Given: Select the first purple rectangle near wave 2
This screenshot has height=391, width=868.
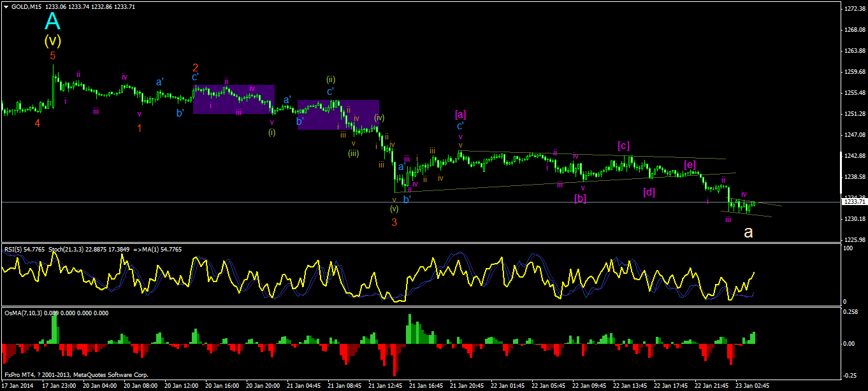Looking at the screenshot, I should coord(234,99).
